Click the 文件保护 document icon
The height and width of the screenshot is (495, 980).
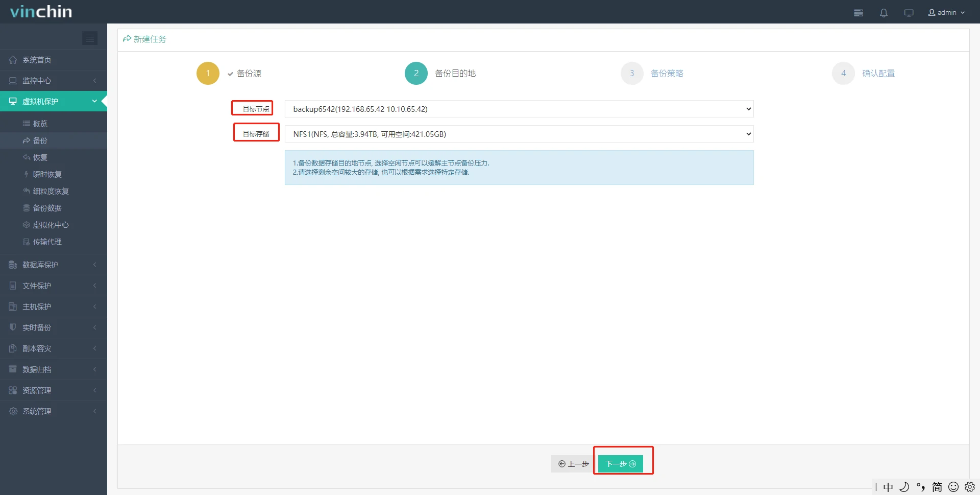13,286
